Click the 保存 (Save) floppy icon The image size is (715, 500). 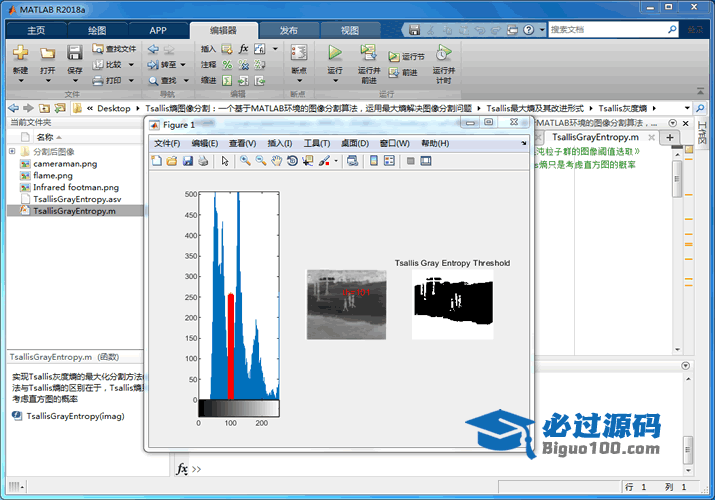click(75, 53)
